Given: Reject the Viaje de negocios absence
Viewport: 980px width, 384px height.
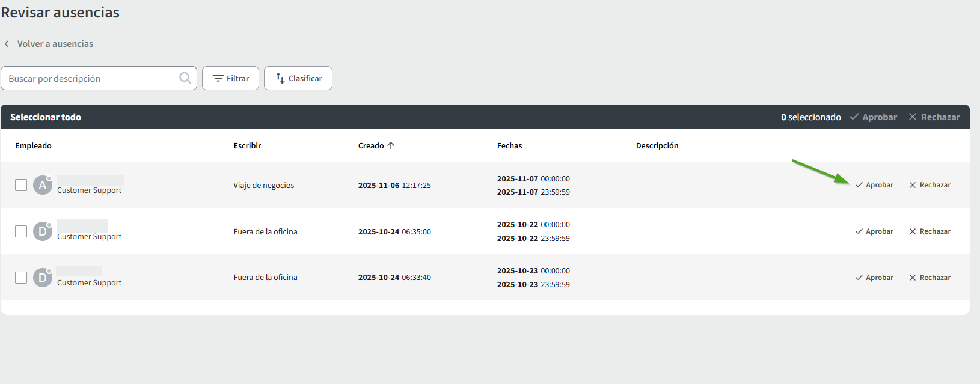Looking at the screenshot, I should click(x=929, y=185).
